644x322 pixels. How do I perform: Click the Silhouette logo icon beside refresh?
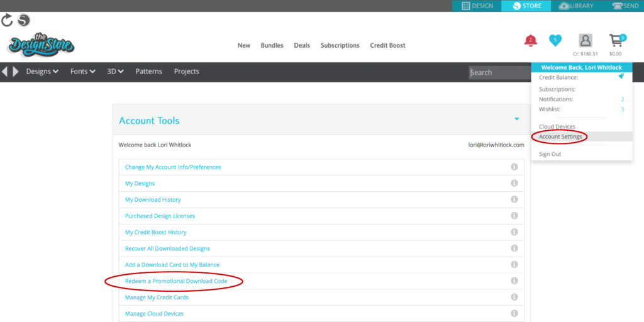pos(23,20)
